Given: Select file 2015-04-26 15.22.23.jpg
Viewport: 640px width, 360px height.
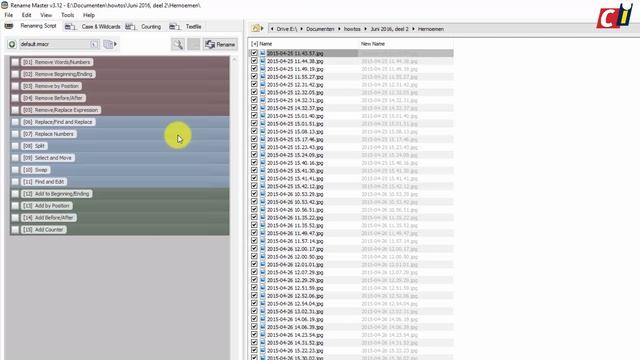Looking at the screenshot, I should (x=295, y=351).
